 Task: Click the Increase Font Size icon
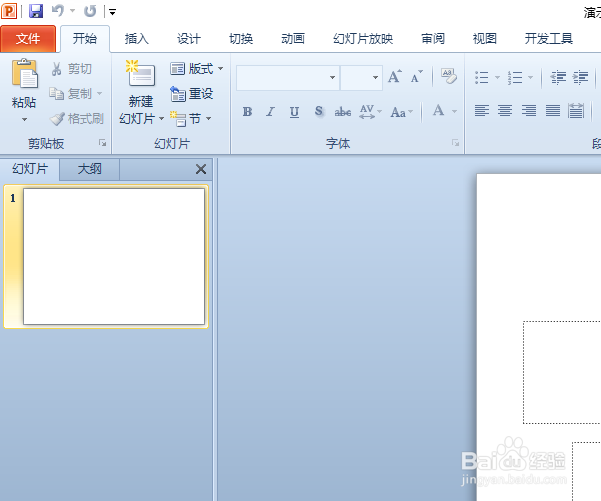click(x=394, y=77)
